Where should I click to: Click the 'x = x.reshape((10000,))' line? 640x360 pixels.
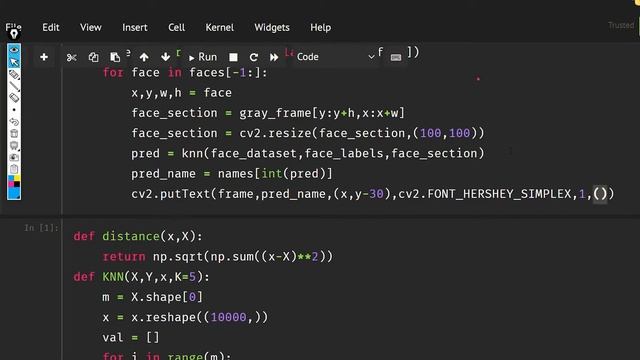185,318
